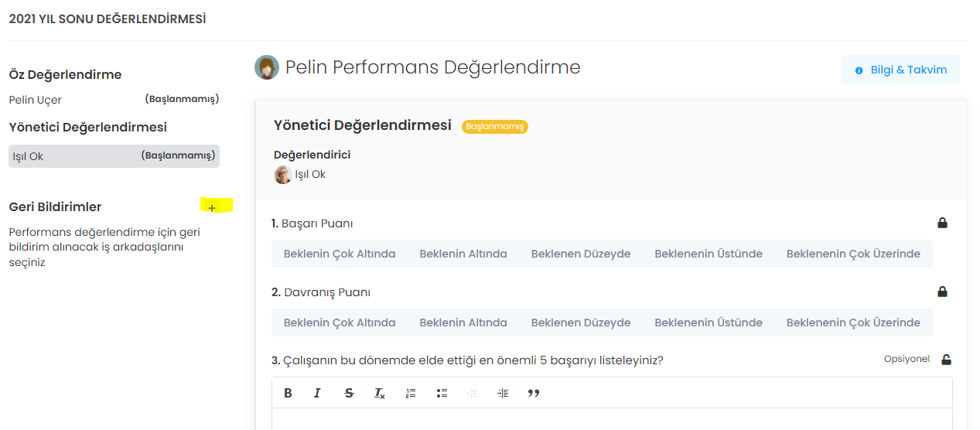Open the Bilgi & Takvim button

coord(900,70)
